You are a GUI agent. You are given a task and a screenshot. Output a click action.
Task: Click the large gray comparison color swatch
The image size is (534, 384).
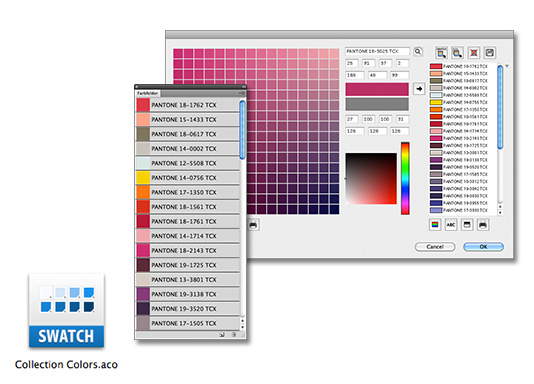coord(377,104)
